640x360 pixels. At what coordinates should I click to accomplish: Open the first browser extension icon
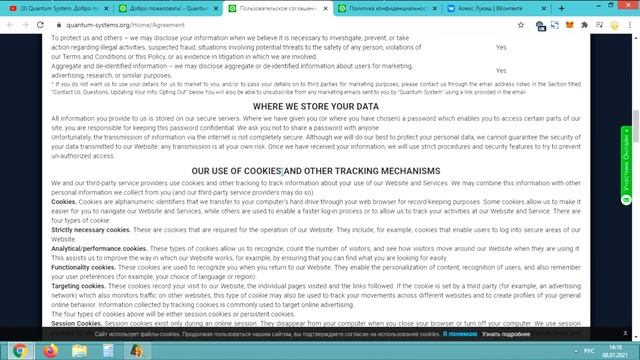point(540,26)
